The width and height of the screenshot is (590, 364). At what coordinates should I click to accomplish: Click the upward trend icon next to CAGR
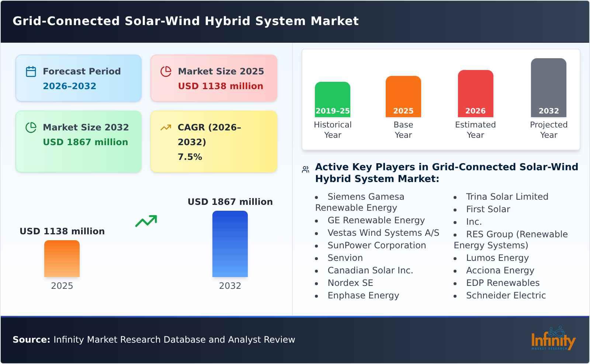166,127
